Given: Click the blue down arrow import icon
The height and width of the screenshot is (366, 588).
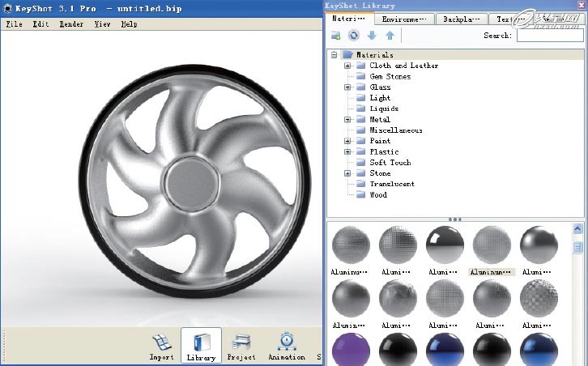Looking at the screenshot, I should click(x=372, y=36).
